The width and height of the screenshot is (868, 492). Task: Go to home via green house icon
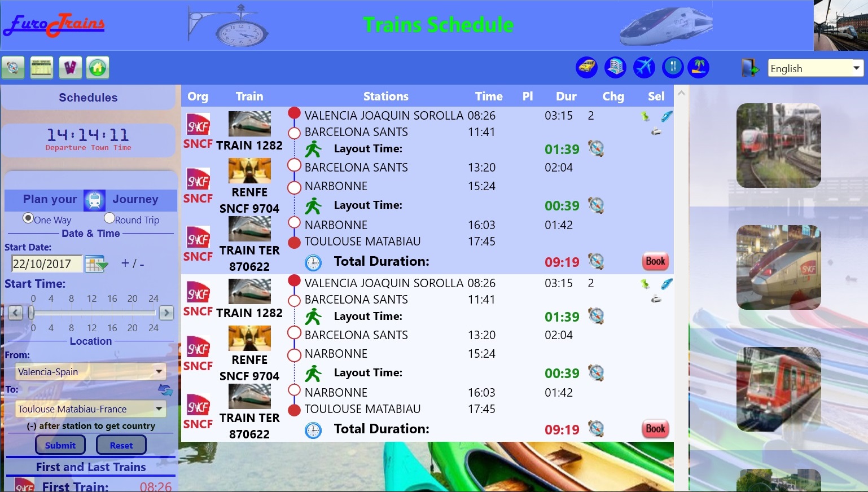tap(98, 68)
